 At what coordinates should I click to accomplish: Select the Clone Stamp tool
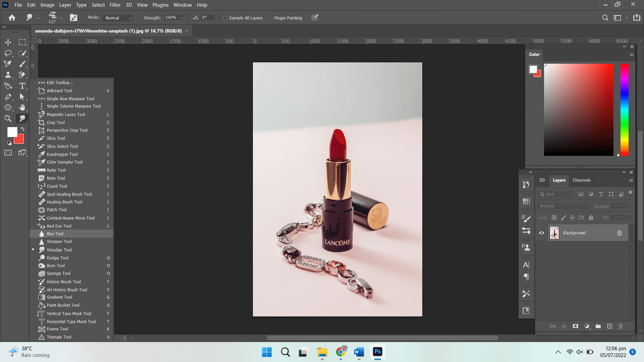8,75
